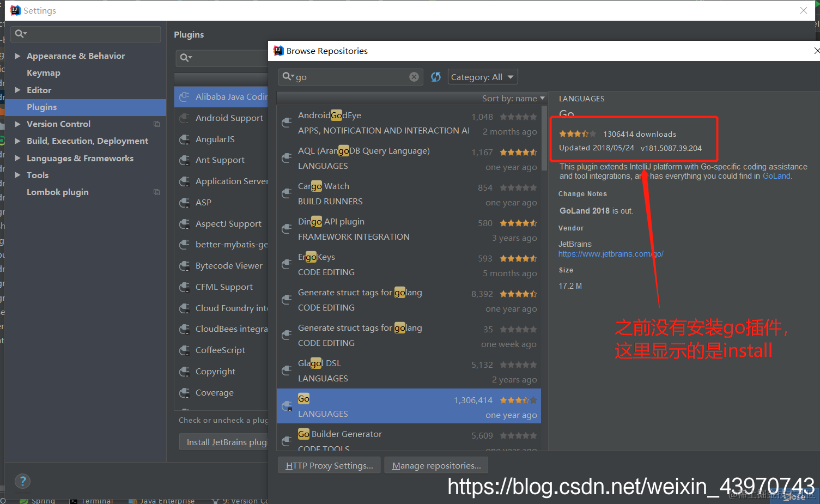Select ASP in installed plugins list
820x504 pixels.
[221, 202]
